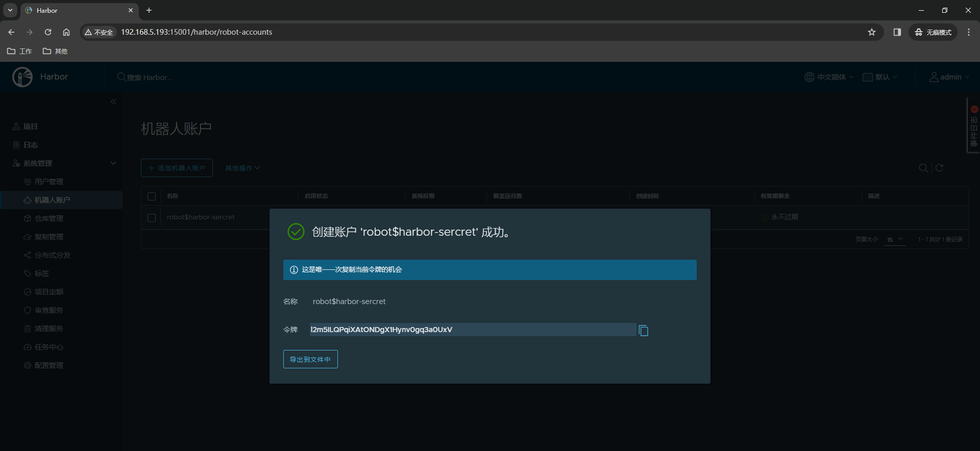
Task: Click the robot$harbor-sercret name in the table
Action: tap(201, 217)
